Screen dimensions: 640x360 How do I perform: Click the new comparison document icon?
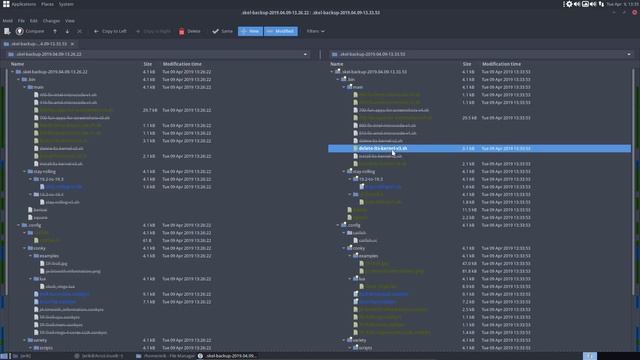point(7,31)
